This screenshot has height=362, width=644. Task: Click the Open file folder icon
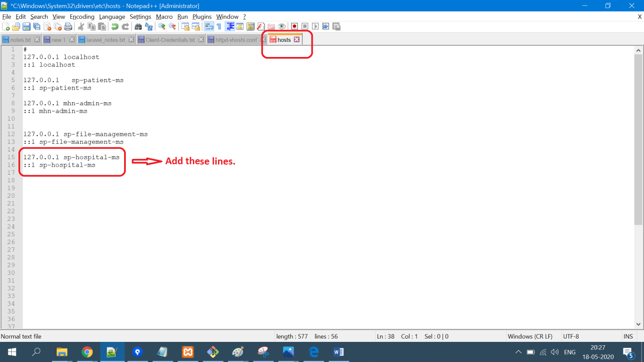[x=16, y=26]
